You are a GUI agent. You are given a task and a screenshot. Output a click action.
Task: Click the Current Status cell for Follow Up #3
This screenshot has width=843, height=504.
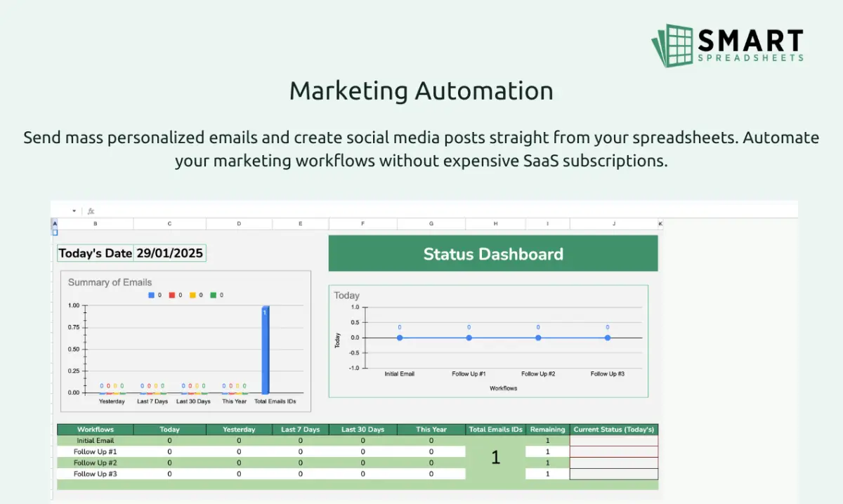click(613, 473)
